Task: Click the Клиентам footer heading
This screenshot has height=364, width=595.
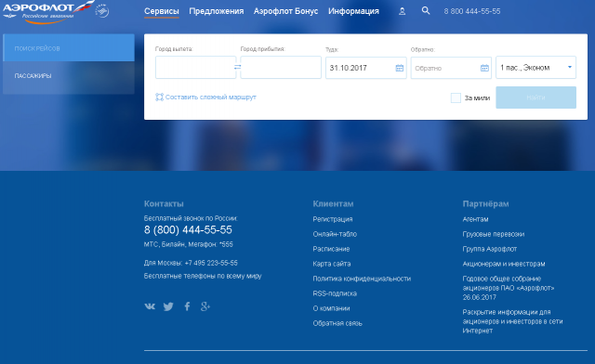Action: point(333,203)
